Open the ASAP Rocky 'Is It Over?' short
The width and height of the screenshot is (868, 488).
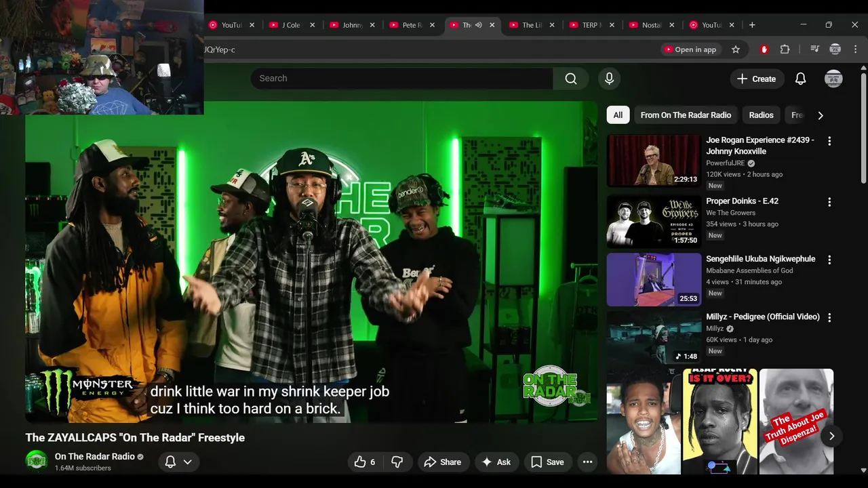pos(720,422)
